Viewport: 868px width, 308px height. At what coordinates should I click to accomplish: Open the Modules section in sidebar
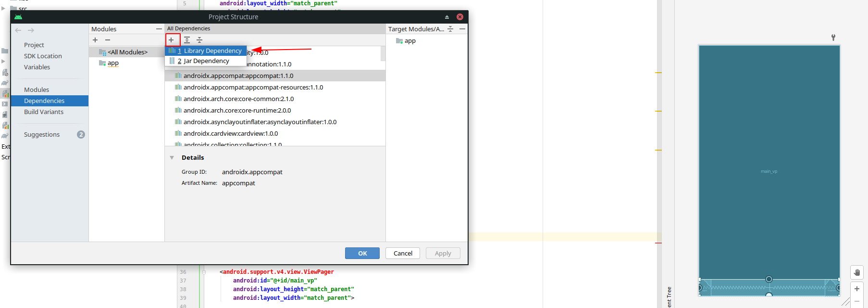point(37,90)
